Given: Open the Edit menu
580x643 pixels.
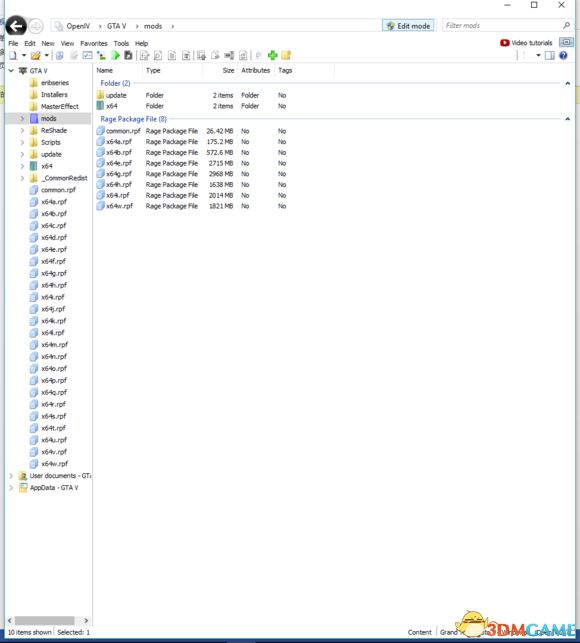Looking at the screenshot, I should click(x=30, y=43).
